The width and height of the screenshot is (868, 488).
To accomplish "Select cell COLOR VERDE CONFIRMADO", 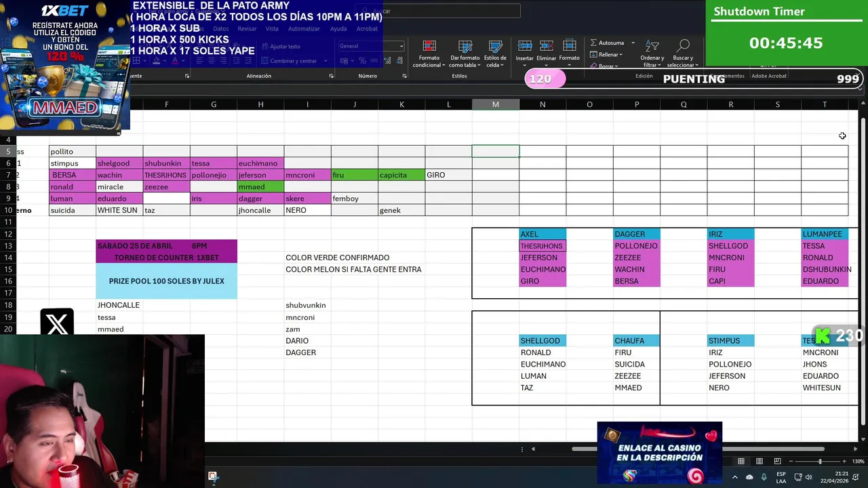I will [x=337, y=258].
